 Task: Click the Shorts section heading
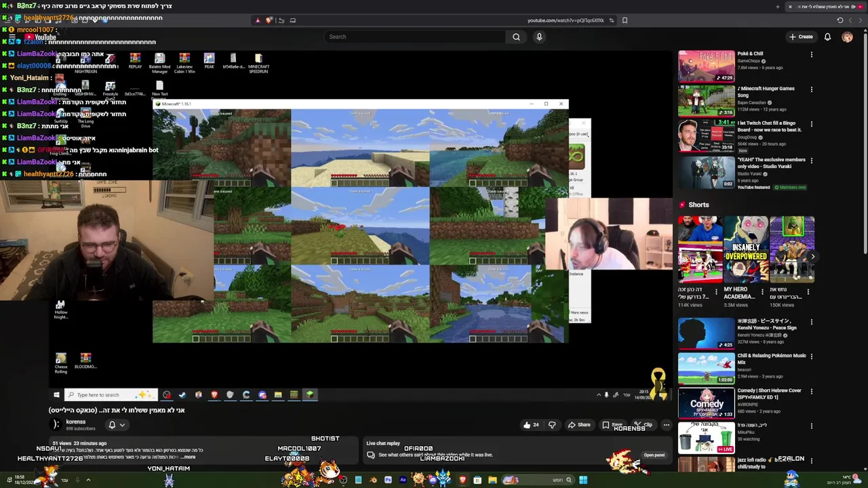[x=698, y=205]
